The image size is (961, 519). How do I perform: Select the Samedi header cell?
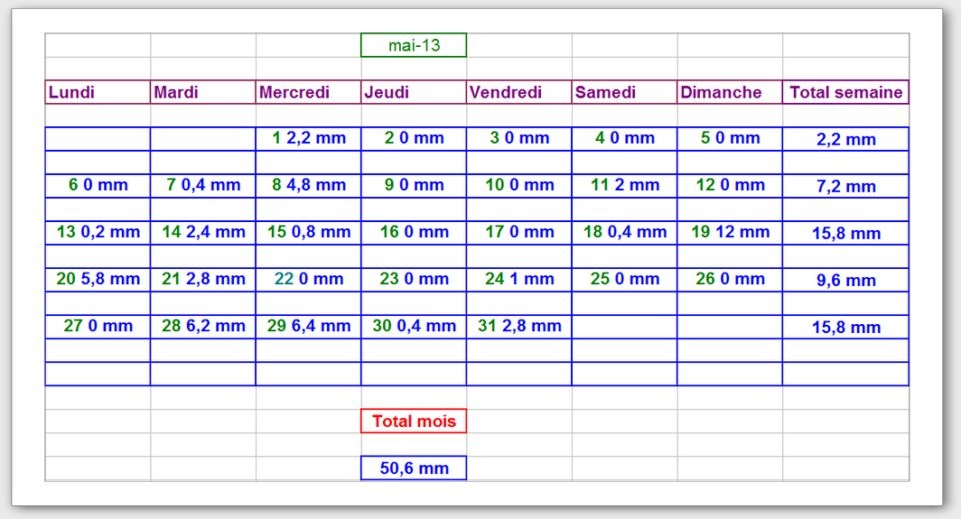624,92
